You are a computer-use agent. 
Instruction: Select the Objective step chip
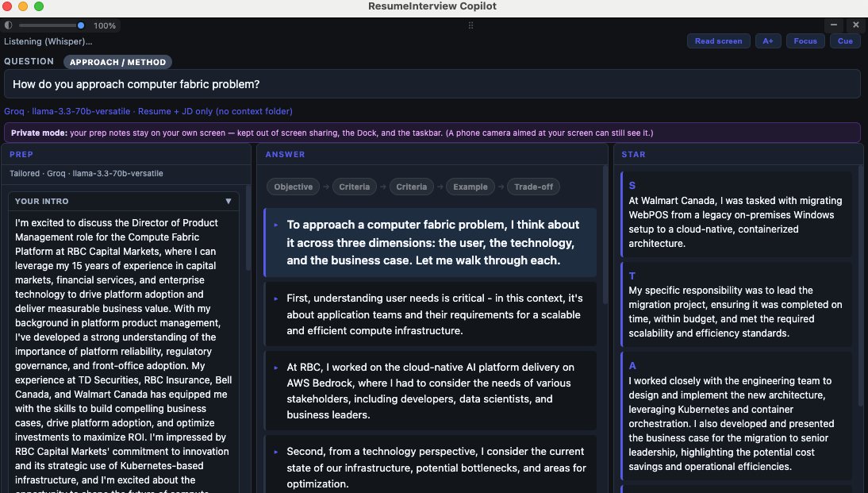point(294,187)
